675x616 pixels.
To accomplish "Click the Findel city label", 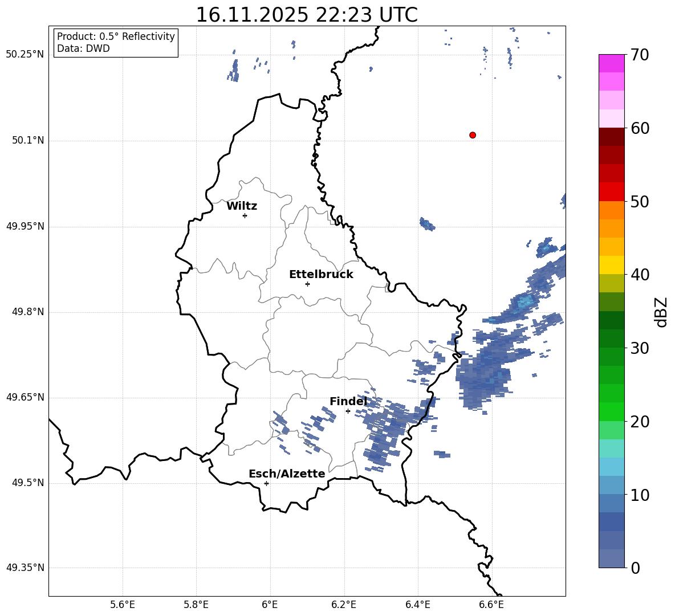I will [x=348, y=401].
